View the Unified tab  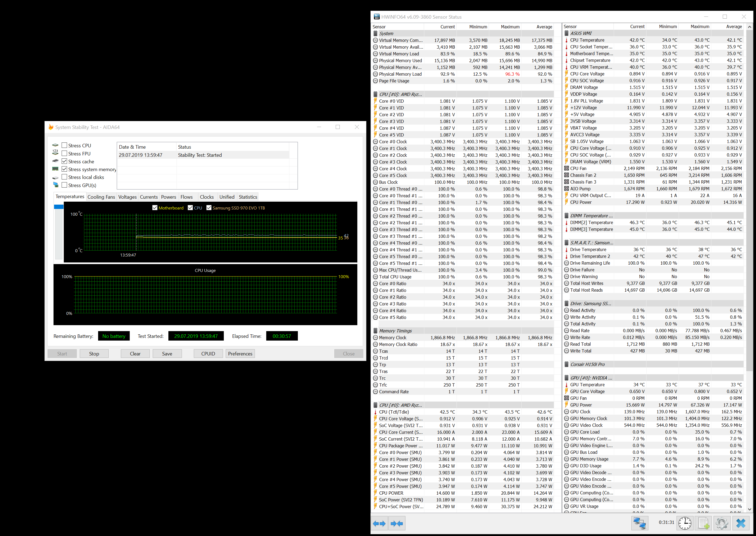[x=227, y=197]
